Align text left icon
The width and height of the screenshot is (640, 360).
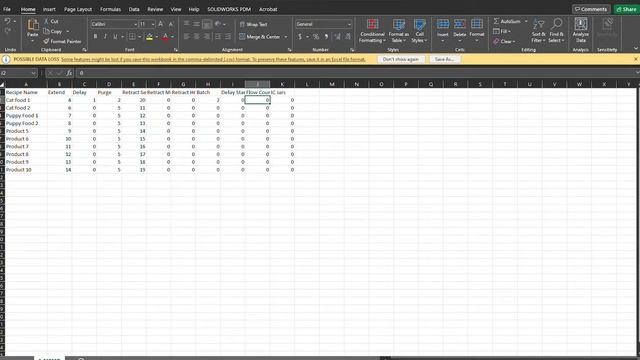pyautogui.click(x=187, y=37)
